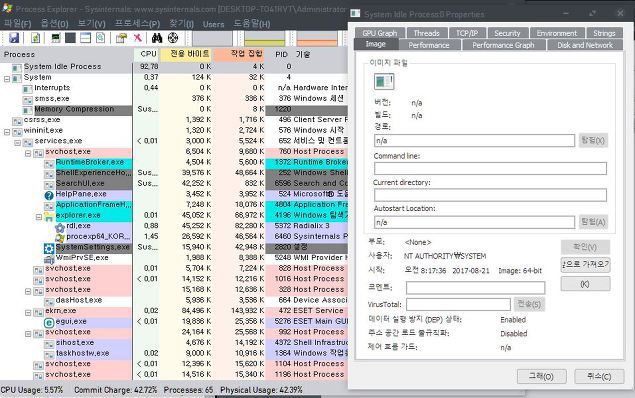Click the Properties dialog title bar icon
The image size is (635, 398).
[x=356, y=13]
